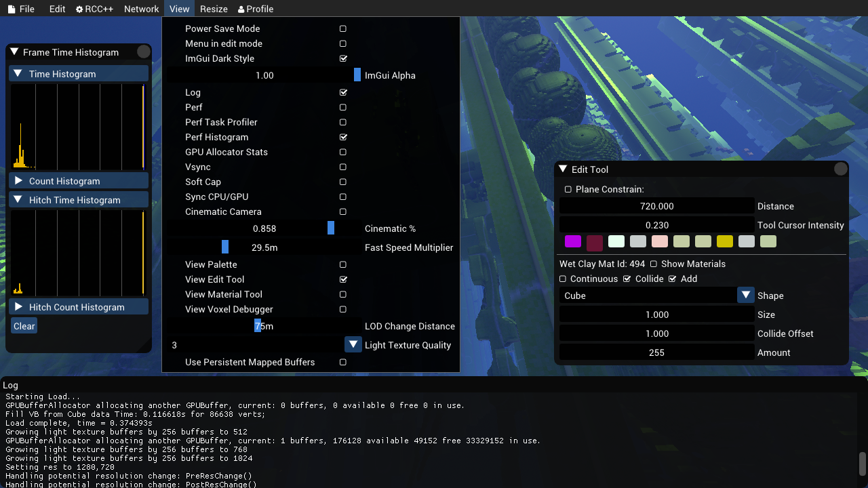The width and height of the screenshot is (868, 488).
Task: Uncheck View Edit Tool
Action: [x=343, y=280]
